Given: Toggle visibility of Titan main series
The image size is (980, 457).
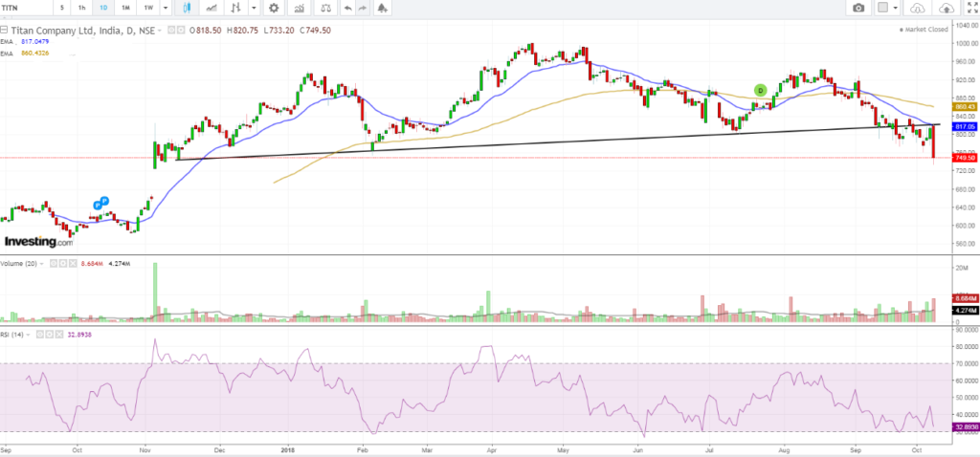Looking at the screenshot, I should (x=172, y=30).
